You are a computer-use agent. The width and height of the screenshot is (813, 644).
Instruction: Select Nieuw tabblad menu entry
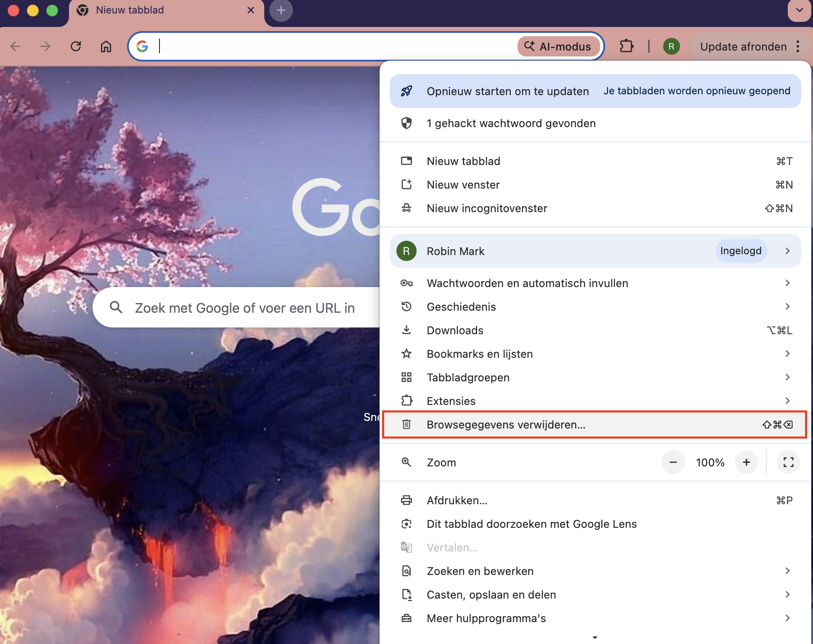pyautogui.click(x=595, y=161)
